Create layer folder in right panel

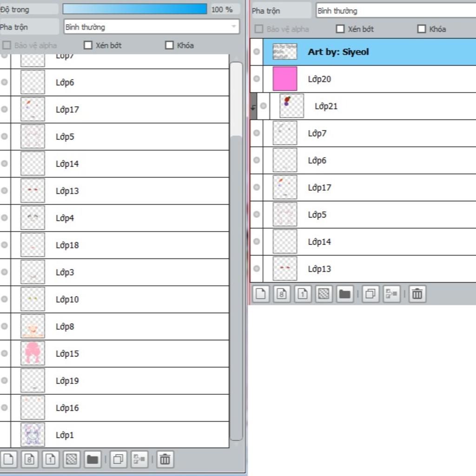click(344, 294)
